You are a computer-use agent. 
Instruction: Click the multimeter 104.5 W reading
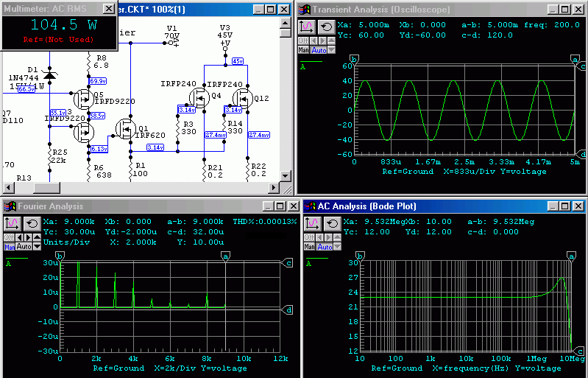click(64, 25)
